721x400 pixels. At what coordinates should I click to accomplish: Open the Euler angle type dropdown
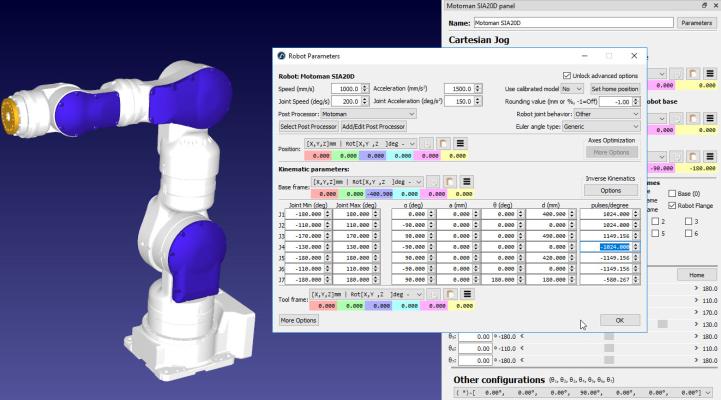pyautogui.click(x=601, y=126)
